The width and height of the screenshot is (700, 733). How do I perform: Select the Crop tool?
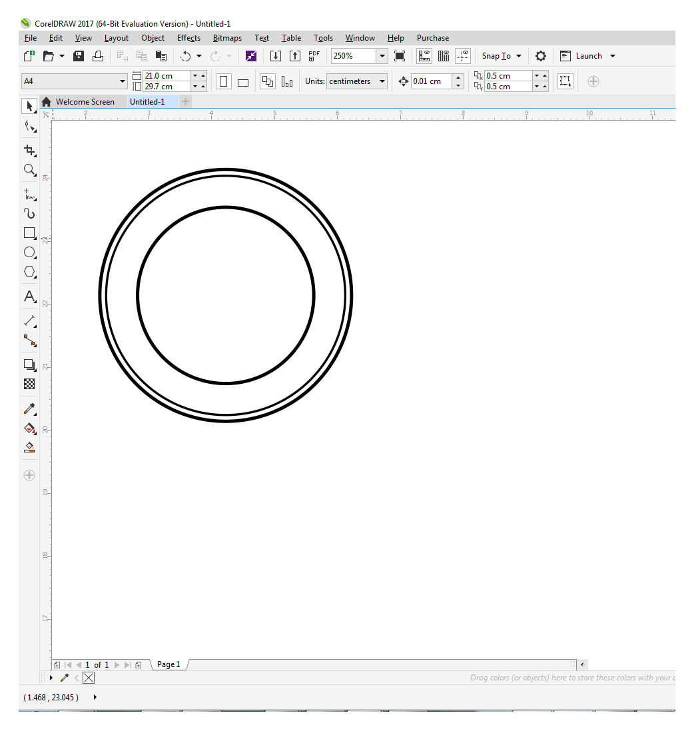point(29,151)
